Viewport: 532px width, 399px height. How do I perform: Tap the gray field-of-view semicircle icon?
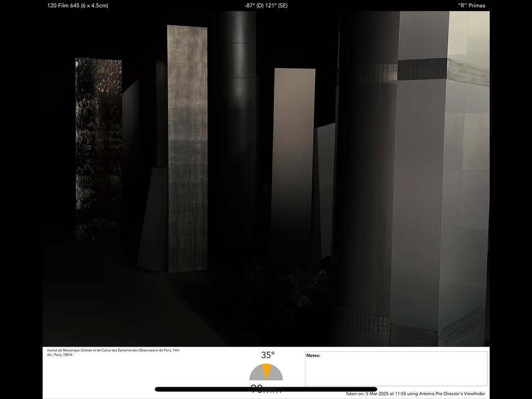click(256, 375)
